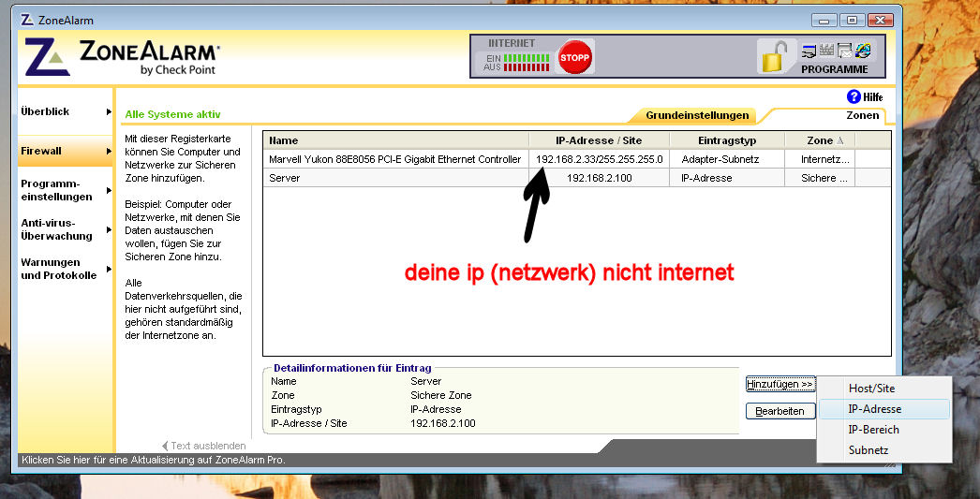This screenshot has height=499, width=980.
Task: Choose IP-Bereich from the popup menu
Action: [883, 430]
